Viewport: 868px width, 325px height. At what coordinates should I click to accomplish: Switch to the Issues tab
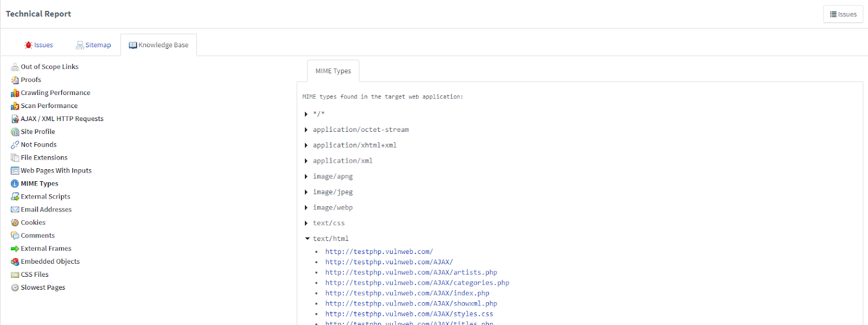click(39, 45)
